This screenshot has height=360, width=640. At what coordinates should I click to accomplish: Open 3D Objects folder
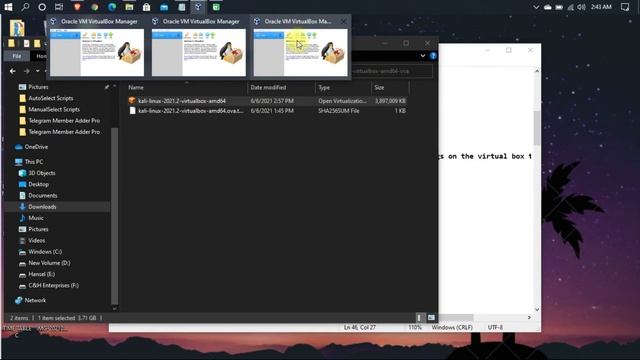(x=42, y=173)
